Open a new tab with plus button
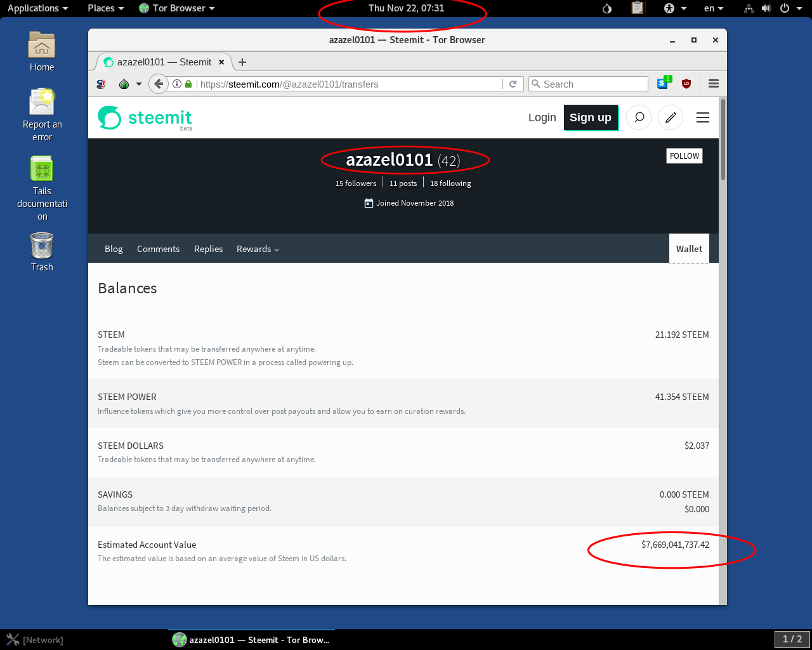812x650 pixels. (x=242, y=62)
